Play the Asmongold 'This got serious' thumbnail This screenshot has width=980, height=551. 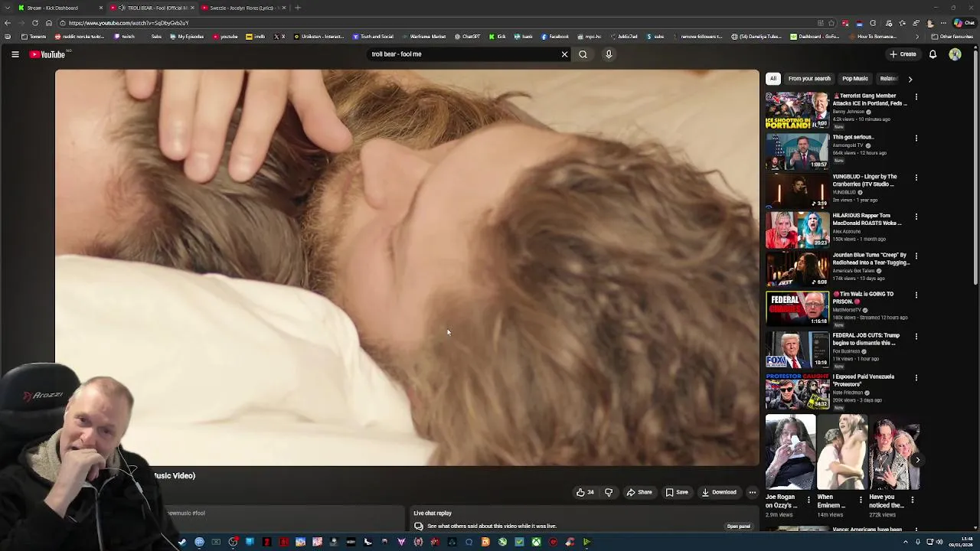797,152
